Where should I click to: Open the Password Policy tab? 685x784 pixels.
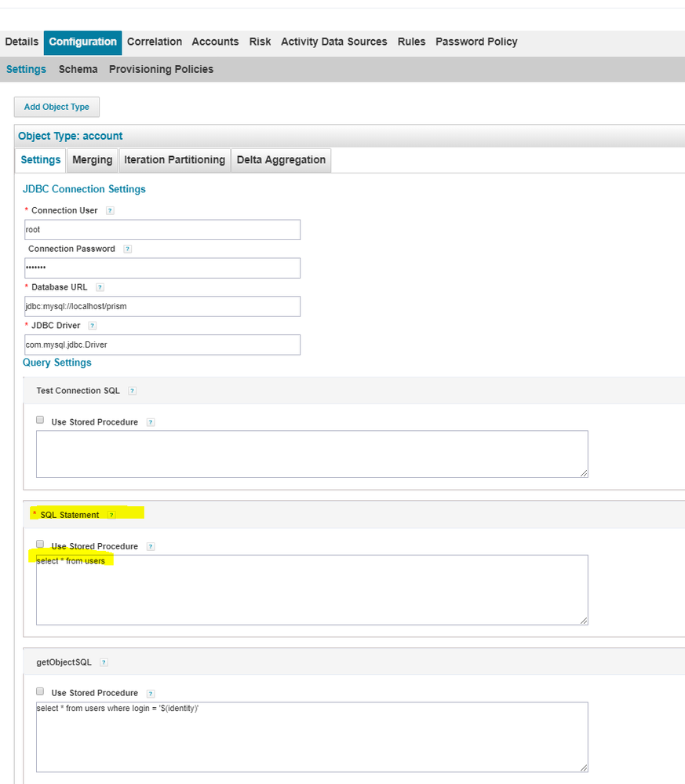coord(476,42)
